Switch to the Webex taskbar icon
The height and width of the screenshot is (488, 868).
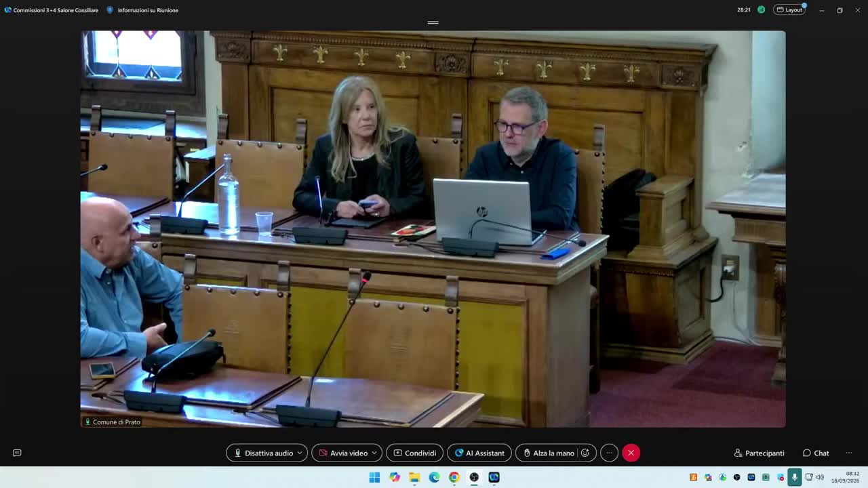[x=494, y=477]
